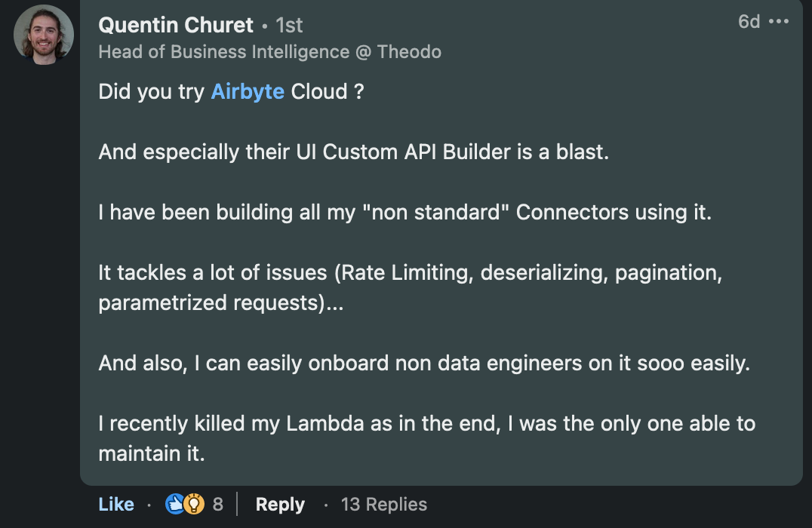Click the "non standard" Connectors sentence
Viewport: 812px width, 528px height.
pos(405,212)
